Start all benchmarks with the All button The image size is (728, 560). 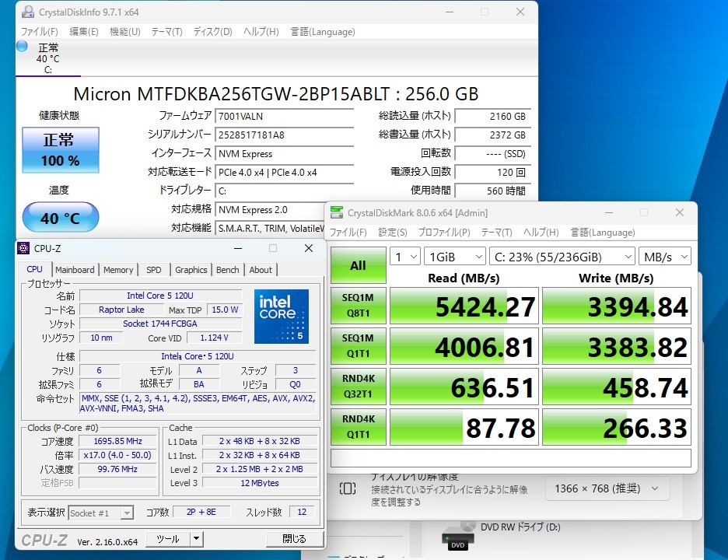(358, 265)
